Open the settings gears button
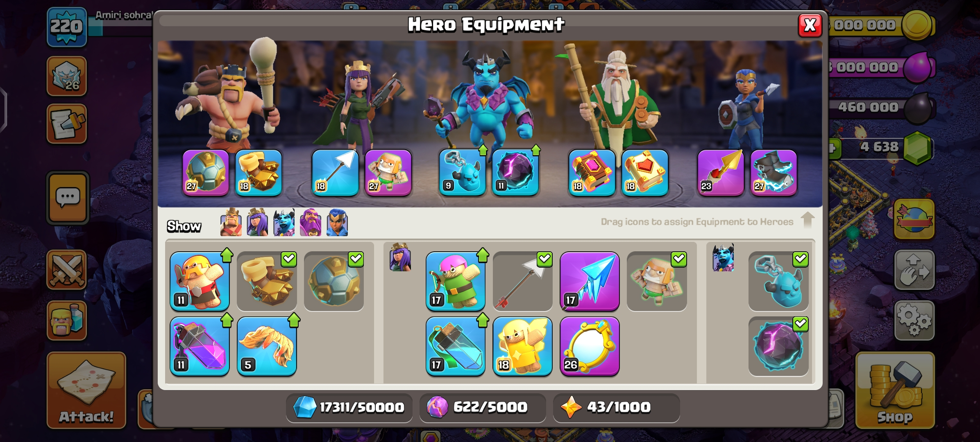 pos(914,320)
